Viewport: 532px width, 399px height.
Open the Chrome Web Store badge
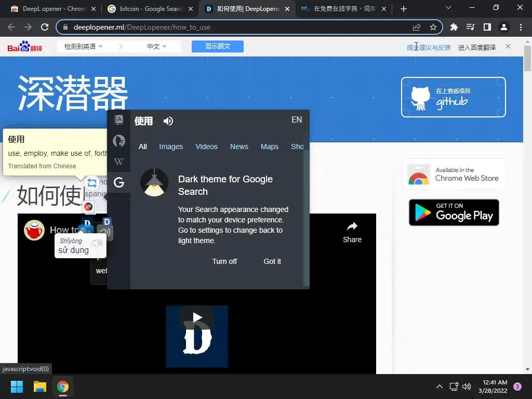[454, 175]
